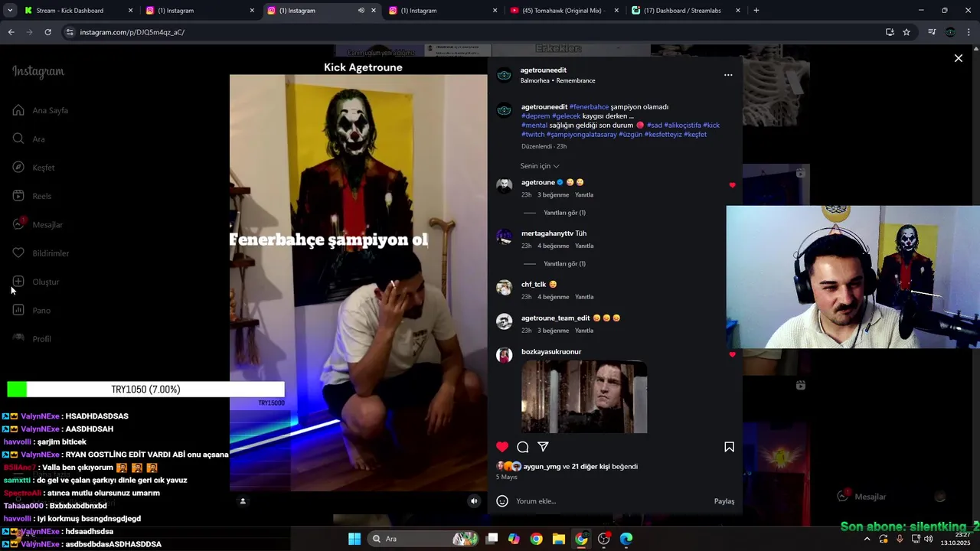980x551 pixels.
Task: Open mertagahanyttv's profile avatar
Action: [504, 236]
